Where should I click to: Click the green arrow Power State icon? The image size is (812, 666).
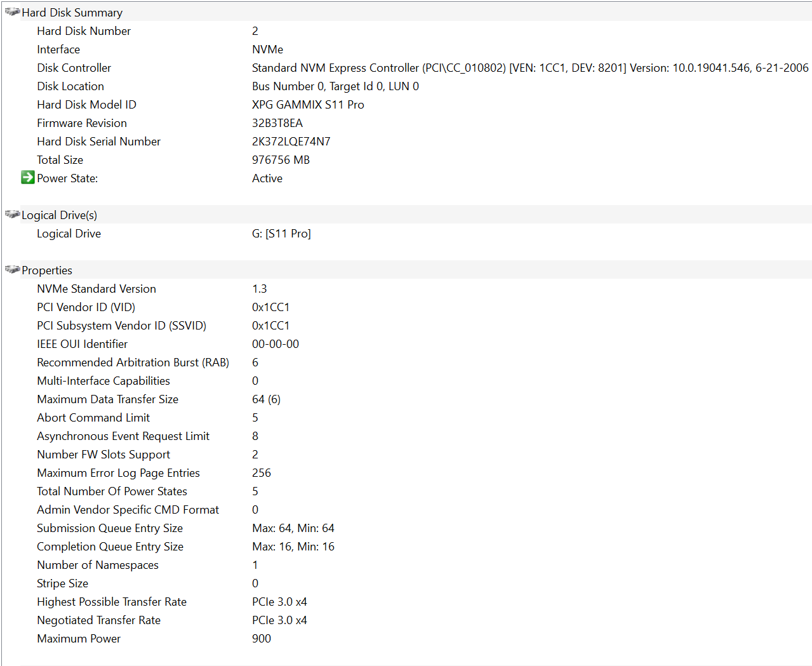pos(28,177)
